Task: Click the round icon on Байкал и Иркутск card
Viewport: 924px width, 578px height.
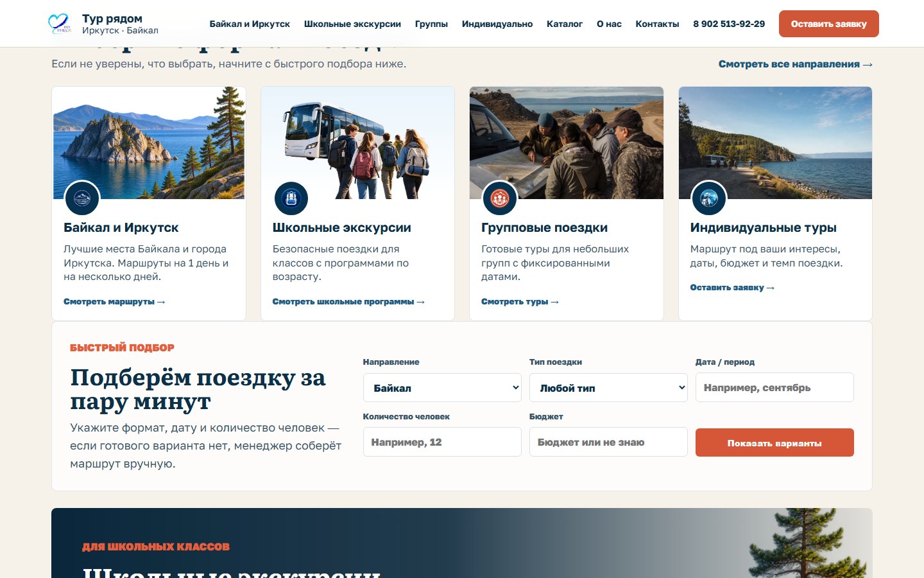Action: click(82, 198)
